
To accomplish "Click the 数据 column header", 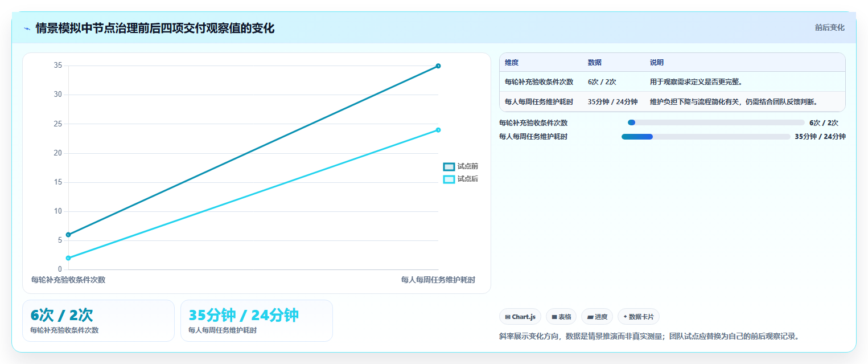I will coord(595,63).
